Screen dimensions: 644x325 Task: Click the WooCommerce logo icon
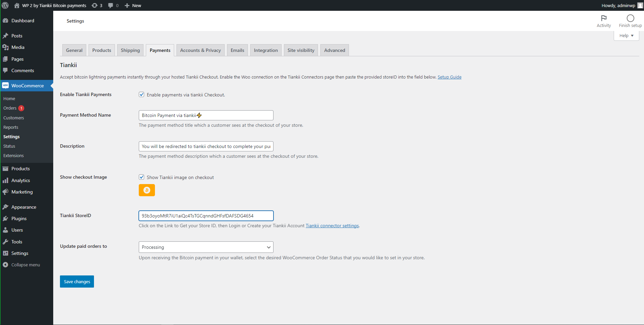pyautogui.click(x=5, y=86)
